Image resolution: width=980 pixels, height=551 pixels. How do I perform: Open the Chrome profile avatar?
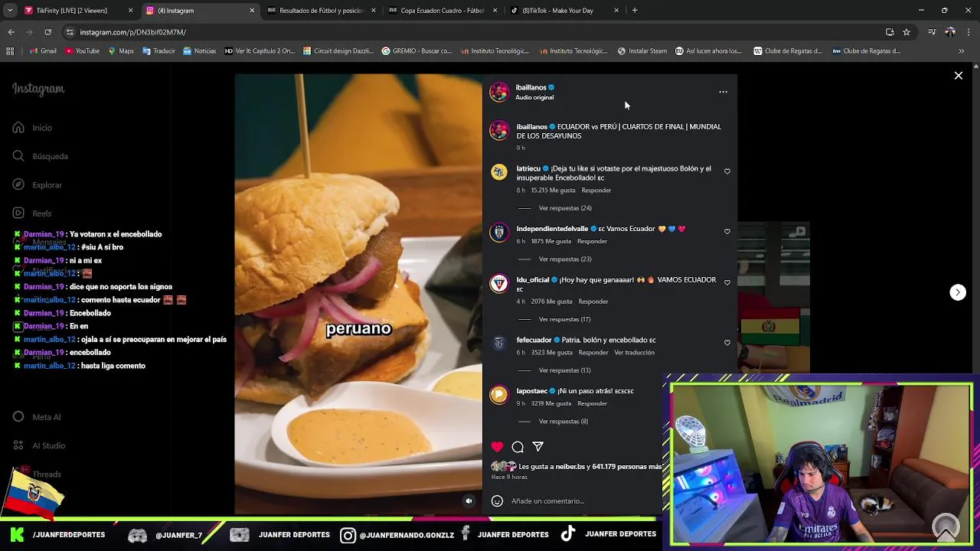[950, 32]
